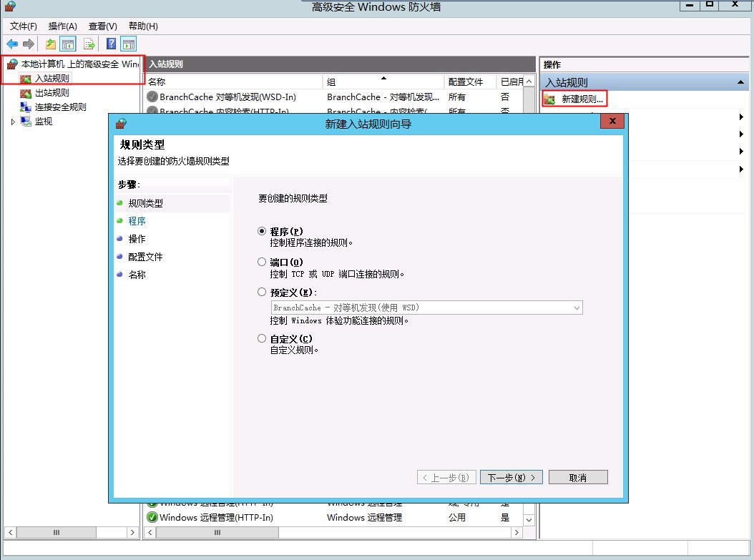Open the 查看(V) menu
The width and height of the screenshot is (754, 560).
102,26
